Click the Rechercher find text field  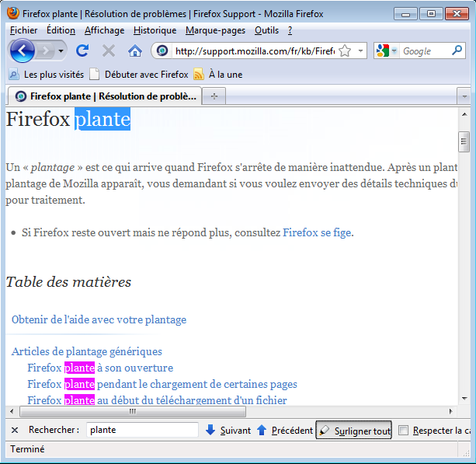coord(142,430)
